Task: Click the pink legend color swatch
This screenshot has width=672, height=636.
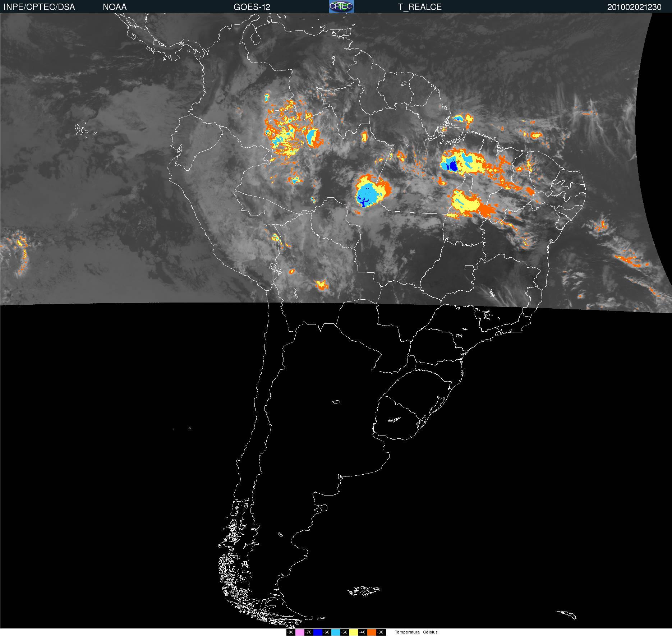Action: (x=300, y=632)
